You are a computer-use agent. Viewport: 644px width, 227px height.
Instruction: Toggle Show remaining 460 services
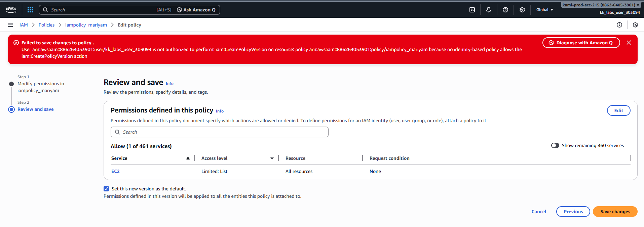pyautogui.click(x=555, y=145)
